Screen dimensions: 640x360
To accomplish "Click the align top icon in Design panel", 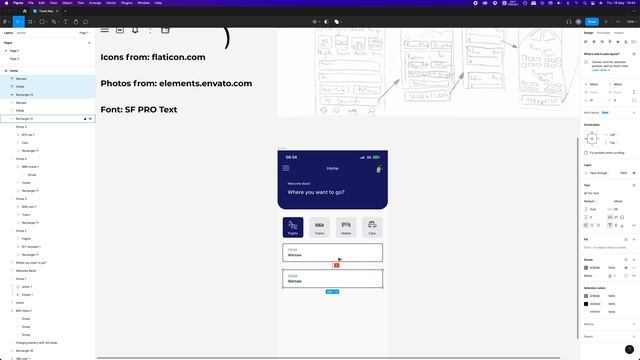I will [x=610, y=42].
